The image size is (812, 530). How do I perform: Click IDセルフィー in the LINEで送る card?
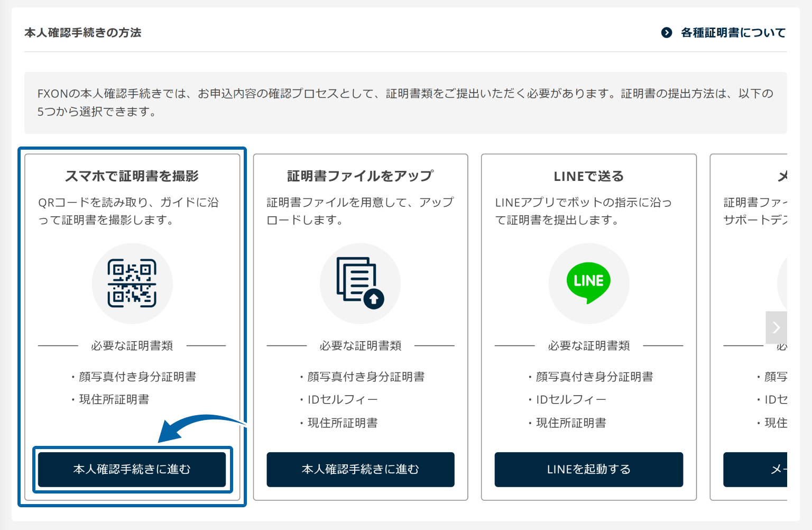(571, 399)
